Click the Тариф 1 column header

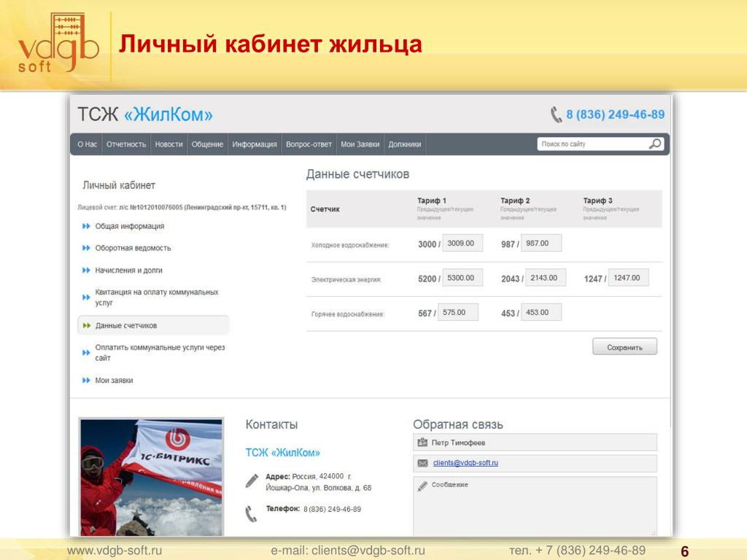[x=432, y=201]
